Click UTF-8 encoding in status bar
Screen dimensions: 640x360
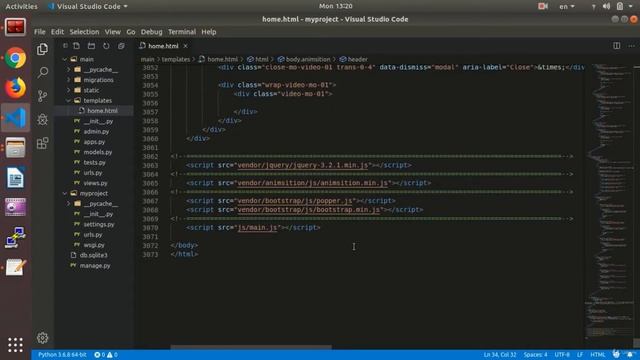pyautogui.click(x=562, y=355)
